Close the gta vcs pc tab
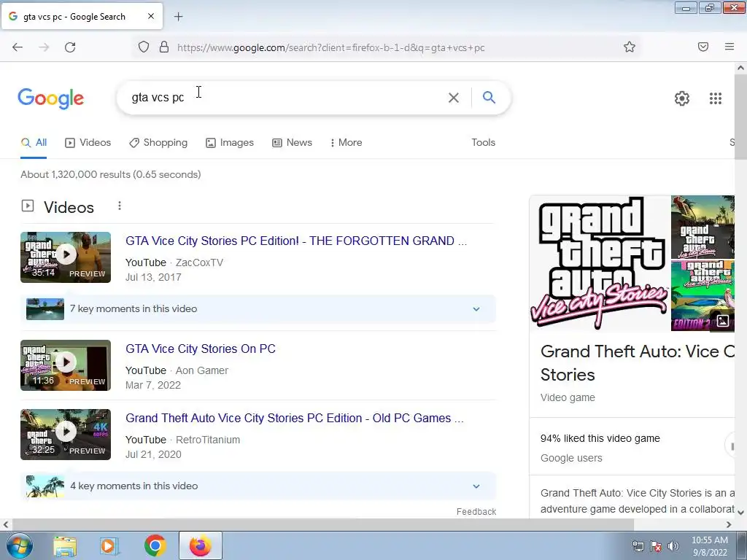Screen dimensions: 747x560 click(x=151, y=16)
